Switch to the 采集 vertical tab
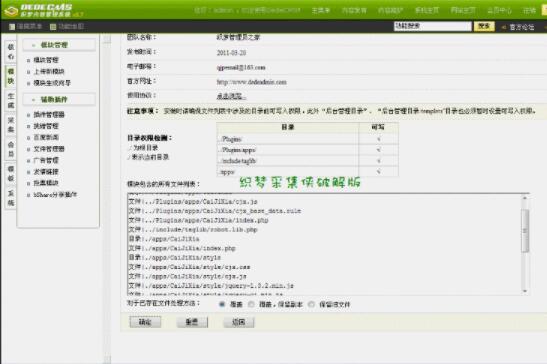Screen dimensions: 547x364 [11, 125]
